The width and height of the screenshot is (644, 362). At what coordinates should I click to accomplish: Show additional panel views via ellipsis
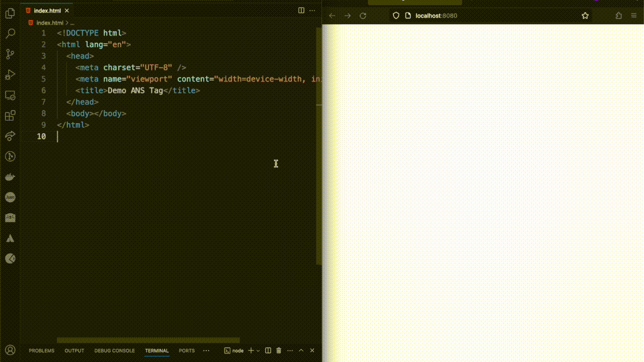[x=206, y=350]
